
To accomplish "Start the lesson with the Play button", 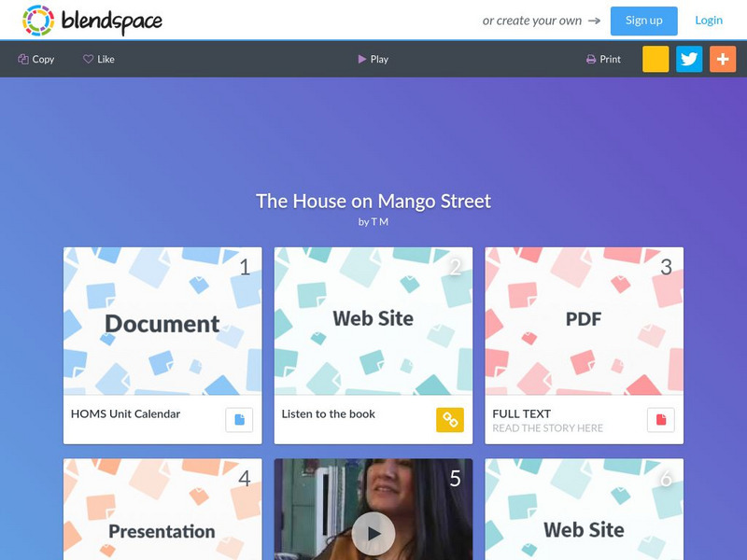I will click(373, 59).
